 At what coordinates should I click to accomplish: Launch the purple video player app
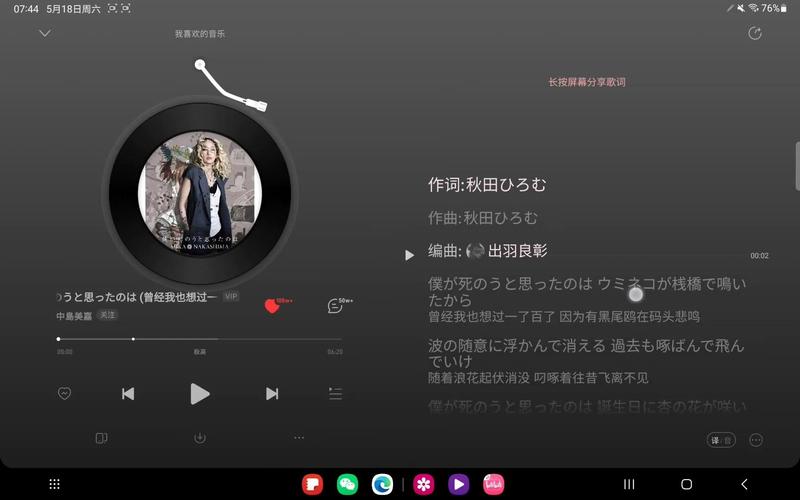coord(459,484)
